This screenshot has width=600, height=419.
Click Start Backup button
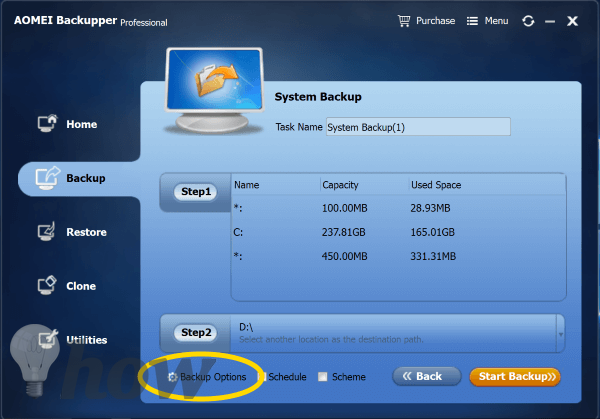click(x=515, y=377)
